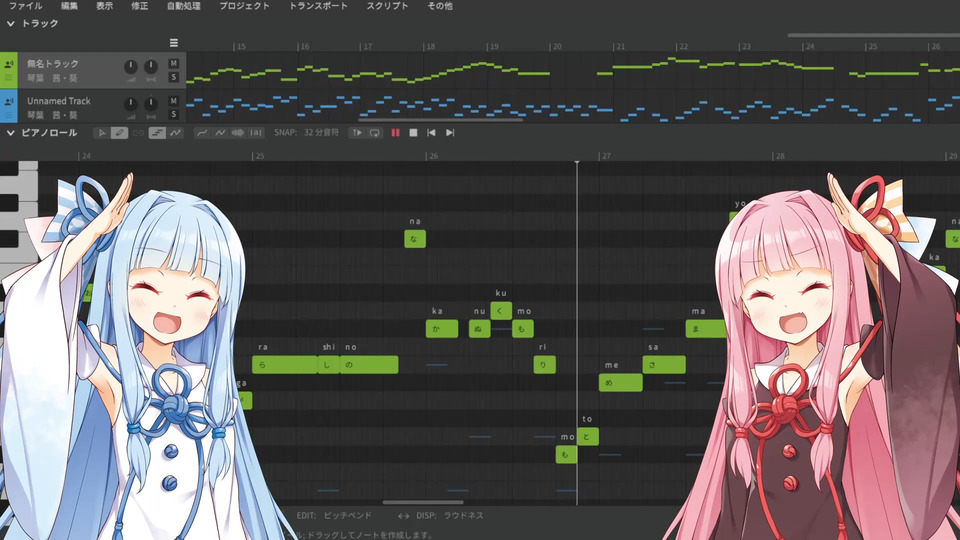Toggle the phoneme |a| display icon
Image resolution: width=960 pixels, height=540 pixels.
click(x=255, y=133)
